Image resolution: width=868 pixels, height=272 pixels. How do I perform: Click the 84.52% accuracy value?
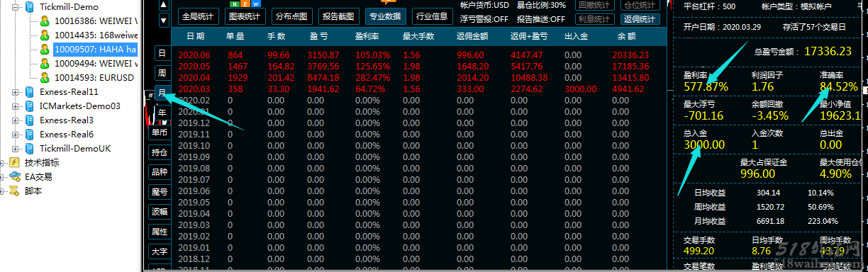(838, 86)
